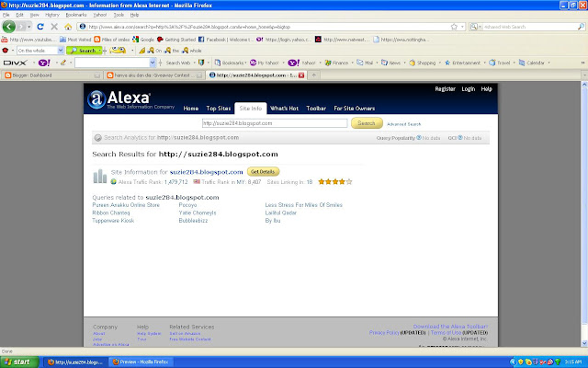The width and height of the screenshot is (588, 368).
Task: Switch to Preview - Mozilla Firefox taskbar item
Action: 141,362
